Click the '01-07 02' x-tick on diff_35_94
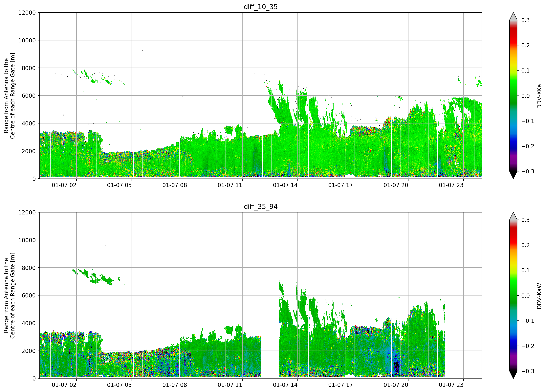The width and height of the screenshot is (546, 392). (64, 385)
